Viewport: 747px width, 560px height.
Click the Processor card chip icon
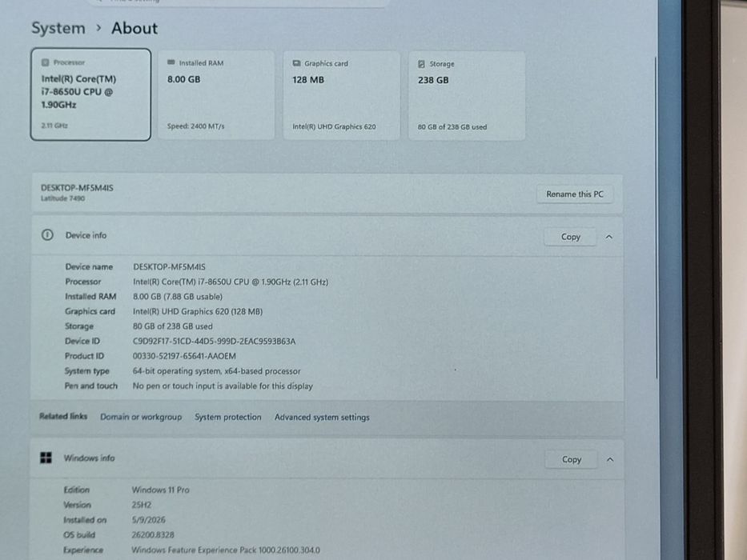(x=46, y=62)
